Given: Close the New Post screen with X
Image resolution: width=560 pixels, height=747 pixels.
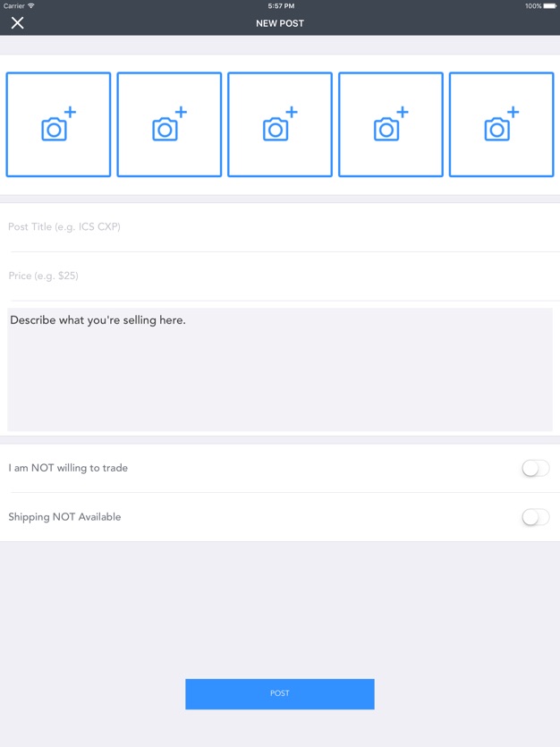Looking at the screenshot, I should tap(18, 23).
